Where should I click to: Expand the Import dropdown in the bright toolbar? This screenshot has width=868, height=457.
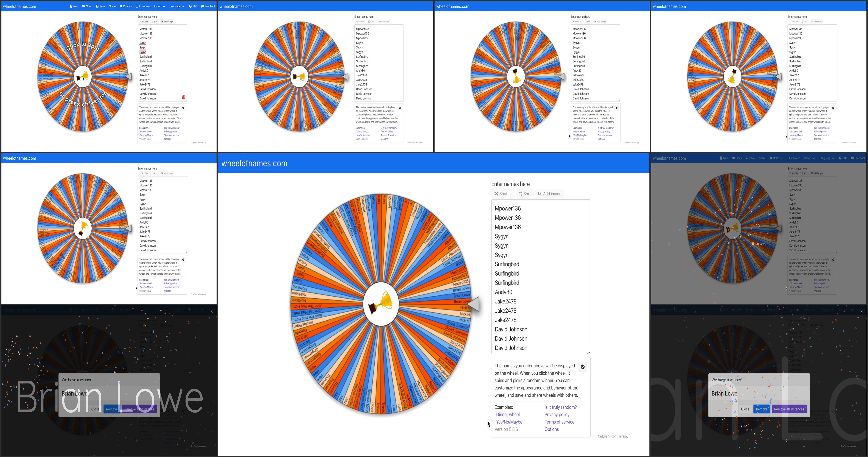(x=159, y=6)
